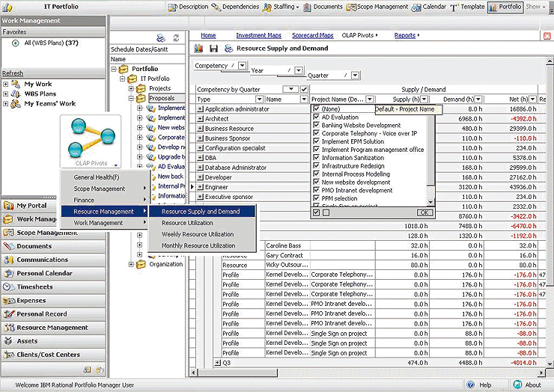Open the Year field dropdown
The width and height of the screenshot is (554, 392).
tap(299, 70)
